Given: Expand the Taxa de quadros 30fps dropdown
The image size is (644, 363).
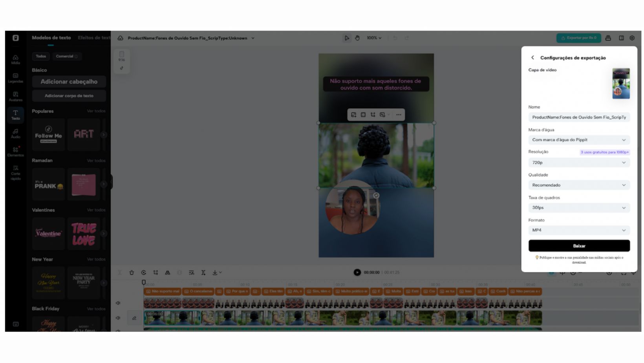Looking at the screenshot, I should pyautogui.click(x=579, y=208).
